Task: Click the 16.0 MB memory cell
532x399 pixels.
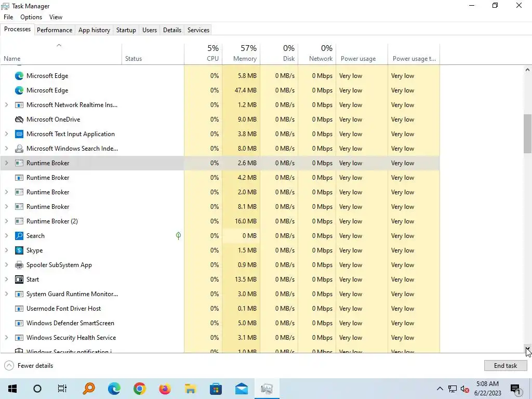Action: [241, 221]
